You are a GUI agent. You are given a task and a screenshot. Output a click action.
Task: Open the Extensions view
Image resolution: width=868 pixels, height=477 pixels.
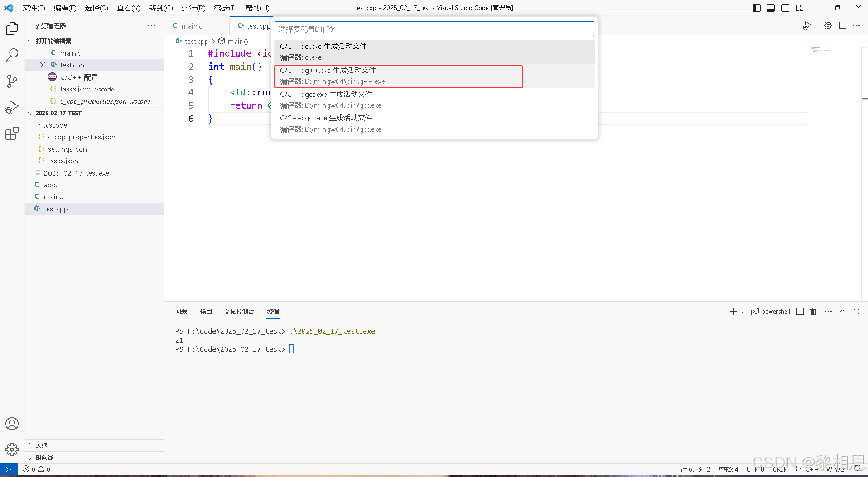pos(12,134)
